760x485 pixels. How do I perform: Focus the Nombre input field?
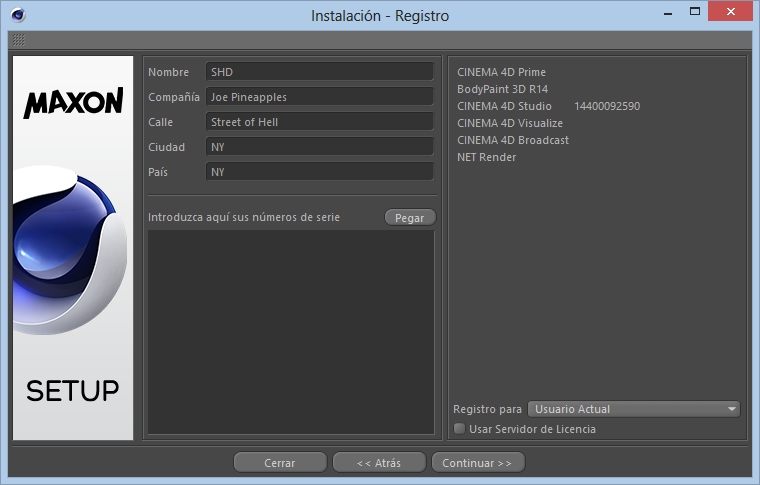[319, 72]
